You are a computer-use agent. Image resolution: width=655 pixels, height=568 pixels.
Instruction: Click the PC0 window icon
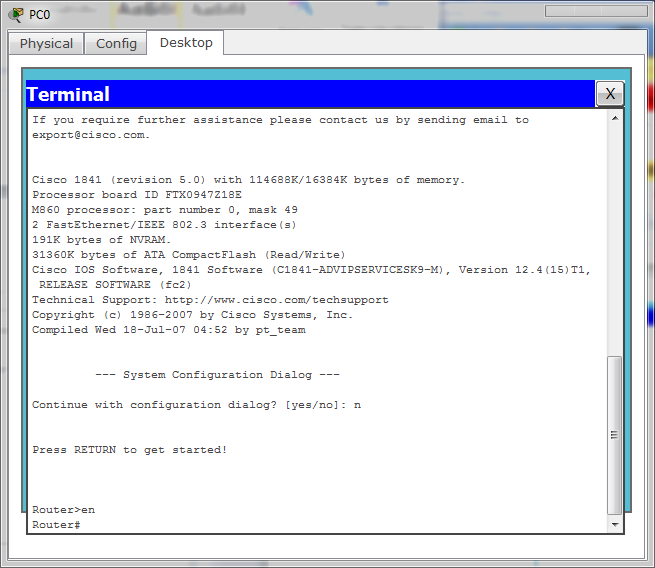[16, 14]
